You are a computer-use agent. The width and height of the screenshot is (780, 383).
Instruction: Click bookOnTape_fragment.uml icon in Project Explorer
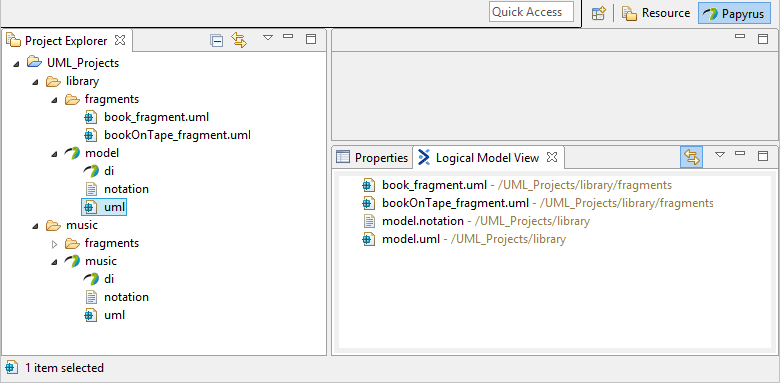click(90, 135)
